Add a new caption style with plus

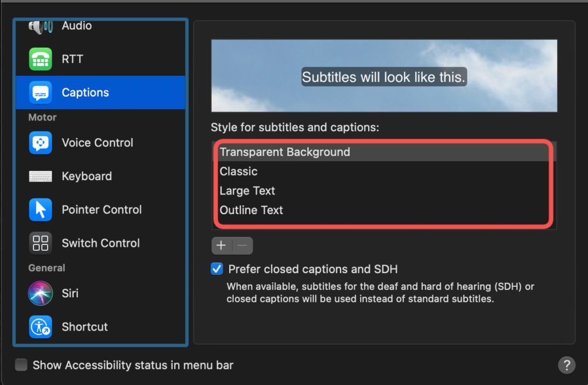click(x=221, y=246)
